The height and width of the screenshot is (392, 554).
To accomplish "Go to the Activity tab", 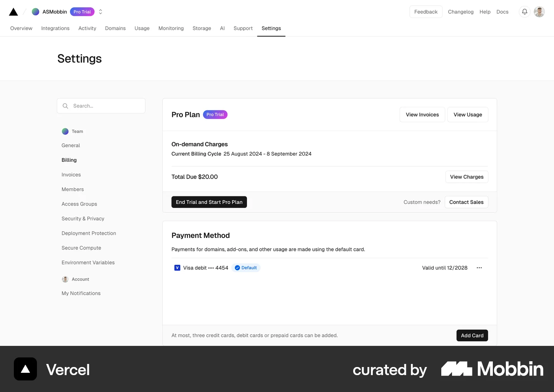I will 87,28.
